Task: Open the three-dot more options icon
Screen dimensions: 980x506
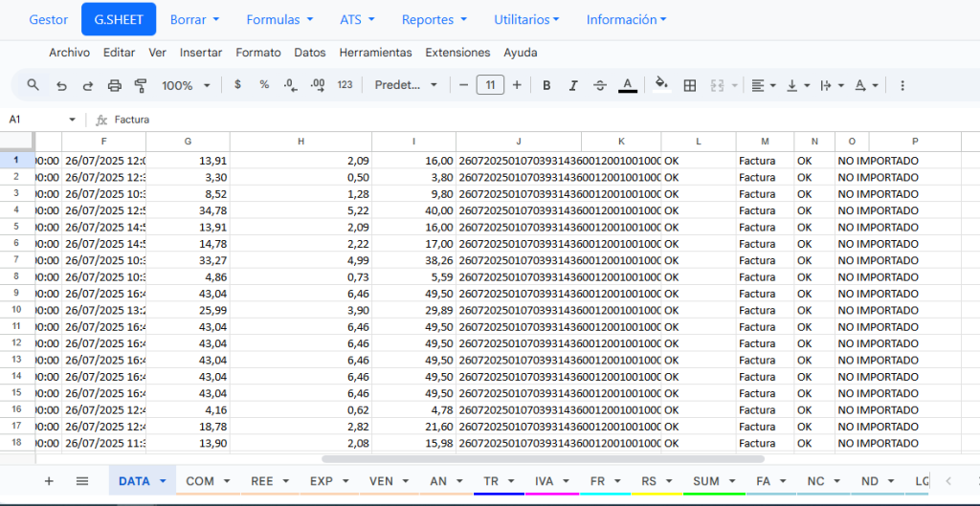Action: pyautogui.click(x=902, y=85)
